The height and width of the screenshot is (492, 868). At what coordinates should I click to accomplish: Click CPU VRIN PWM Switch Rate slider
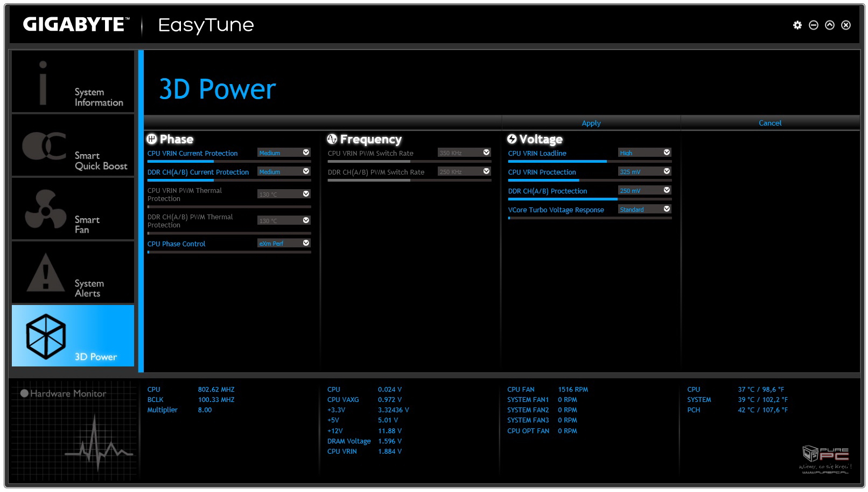click(x=410, y=161)
